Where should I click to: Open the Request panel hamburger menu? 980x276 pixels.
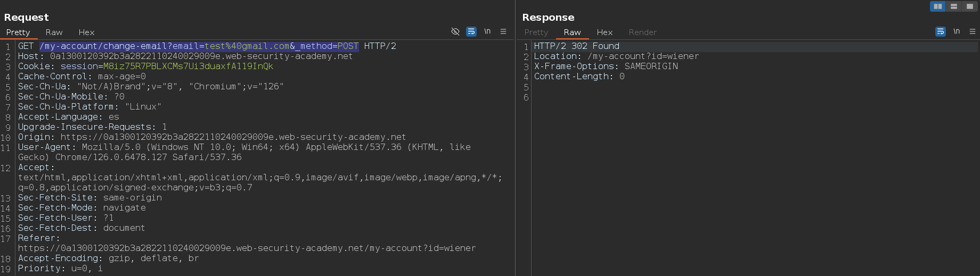[x=503, y=32]
